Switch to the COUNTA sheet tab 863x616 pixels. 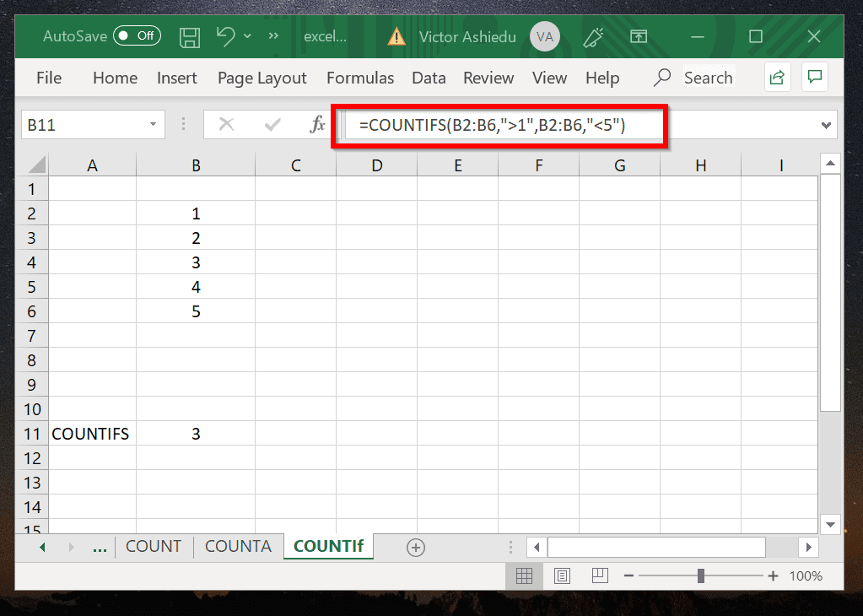(x=238, y=546)
